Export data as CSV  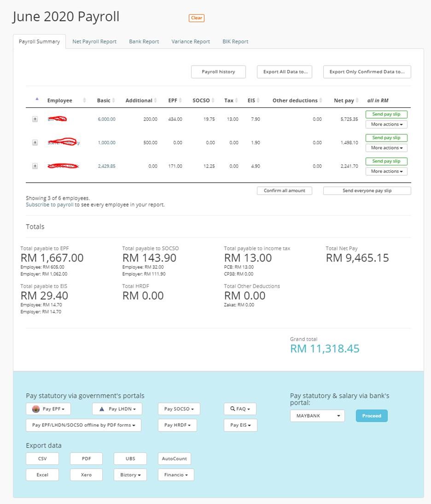[x=42, y=458]
